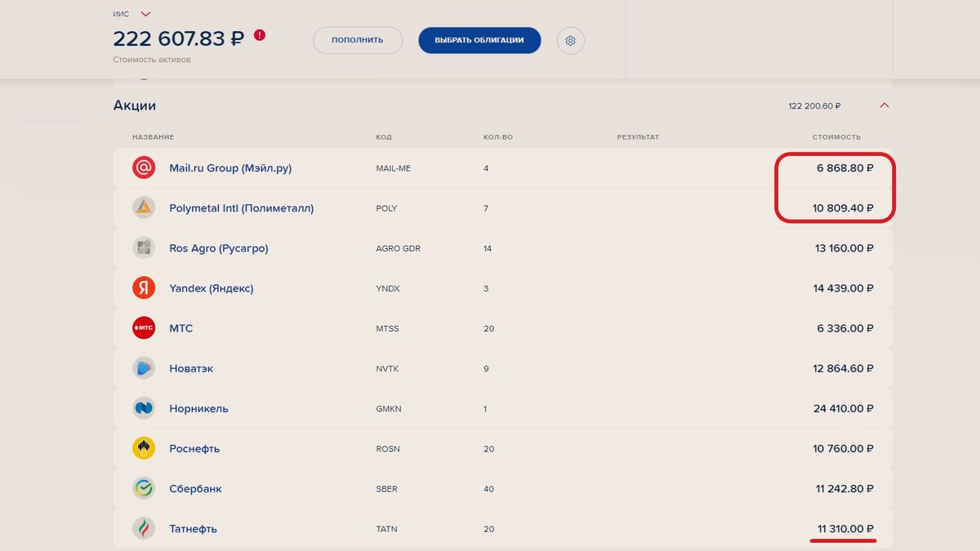Image resolution: width=980 pixels, height=551 pixels.
Task: Click the Yandex logo icon
Action: click(x=144, y=288)
